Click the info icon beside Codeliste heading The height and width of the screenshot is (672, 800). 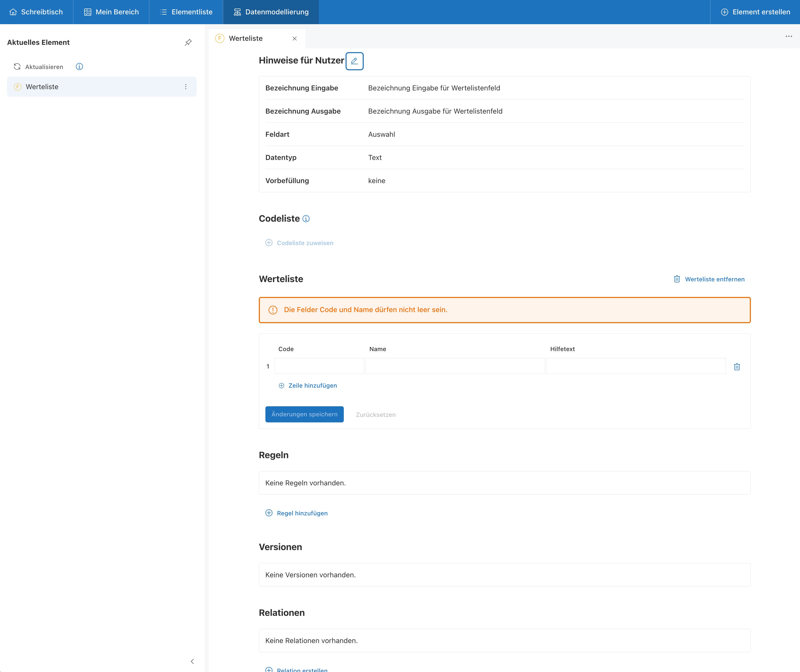click(x=306, y=219)
